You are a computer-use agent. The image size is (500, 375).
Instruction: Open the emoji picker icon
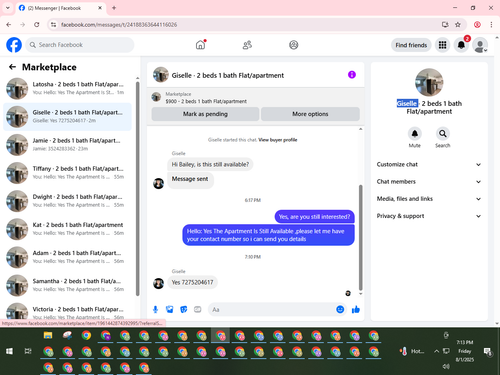pyautogui.click(x=340, y=309)
